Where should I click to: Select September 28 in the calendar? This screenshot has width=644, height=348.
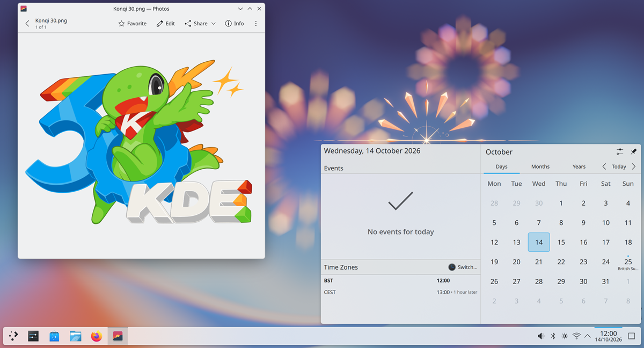point(494,203)
